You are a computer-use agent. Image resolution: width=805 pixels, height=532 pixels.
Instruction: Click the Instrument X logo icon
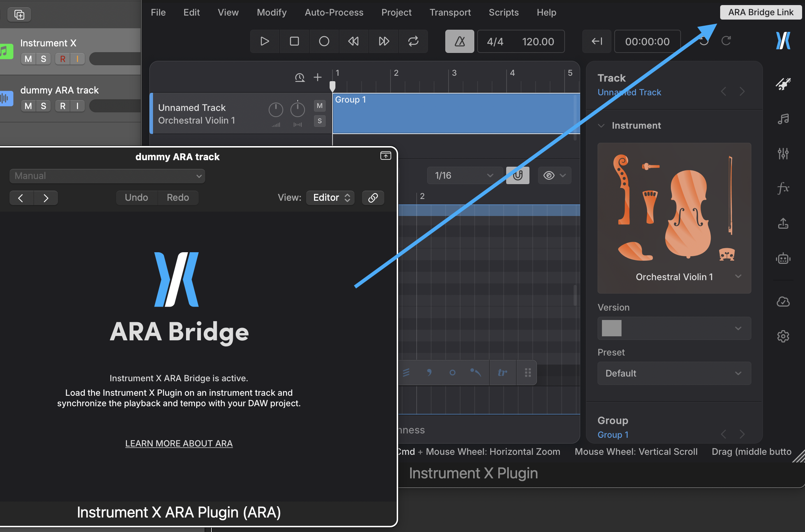pyautogui.click(x=783, y=41)
